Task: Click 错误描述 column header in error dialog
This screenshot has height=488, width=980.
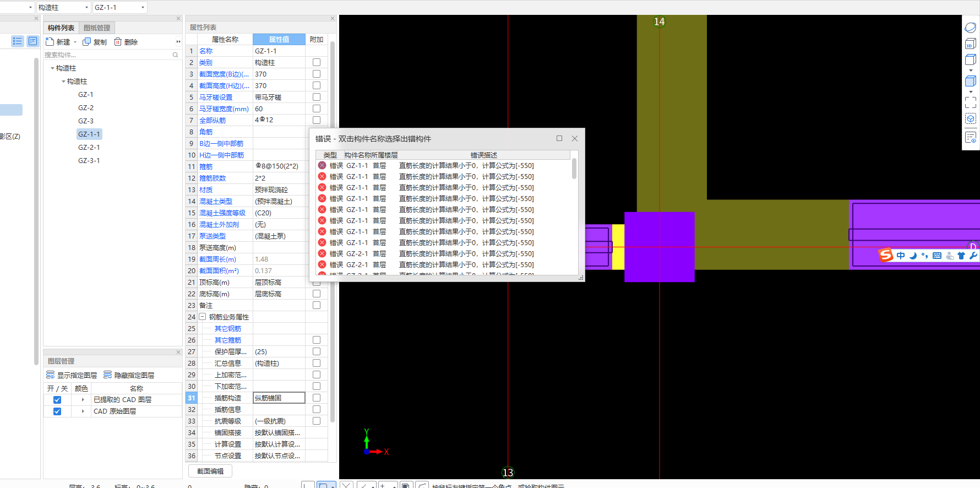Action: coord(484,155)
